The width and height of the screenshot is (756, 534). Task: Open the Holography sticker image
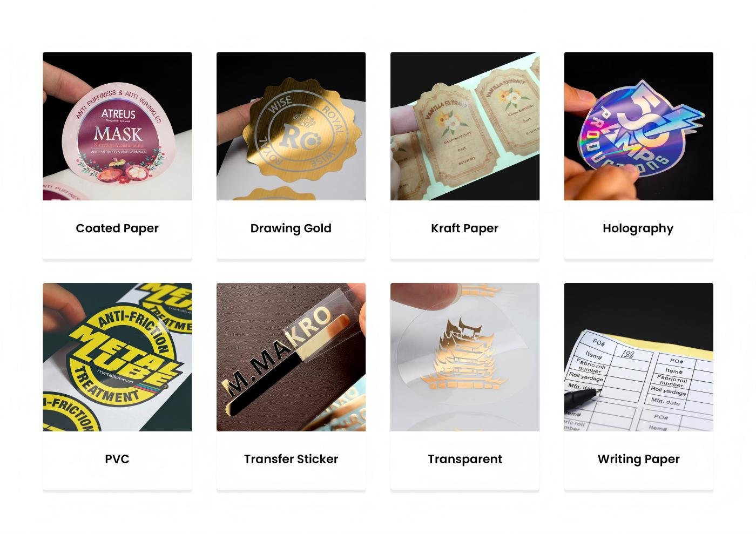click(x=639, y=126)
